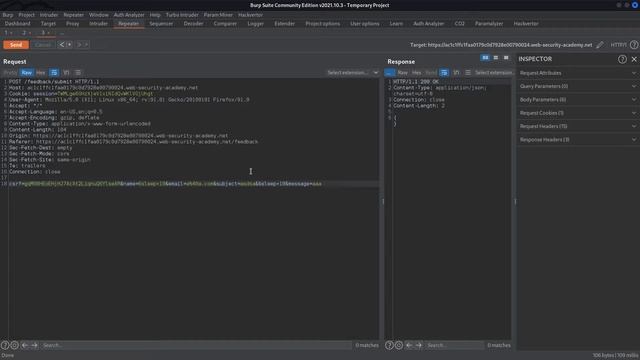Switch Response view to Pretty
640x360 pixels.
[390, 73]
